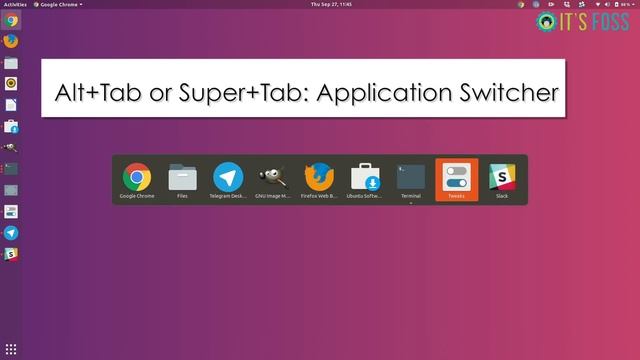Open Google Chrome from the dock
Screen dimensions: 640x360
click(11, 20)
